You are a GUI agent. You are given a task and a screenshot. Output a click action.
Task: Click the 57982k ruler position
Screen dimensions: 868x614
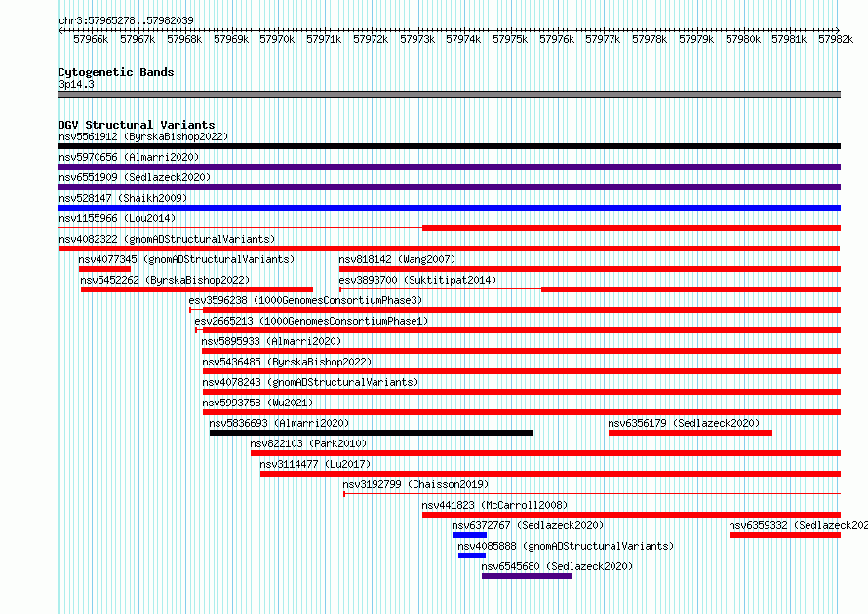836,39
